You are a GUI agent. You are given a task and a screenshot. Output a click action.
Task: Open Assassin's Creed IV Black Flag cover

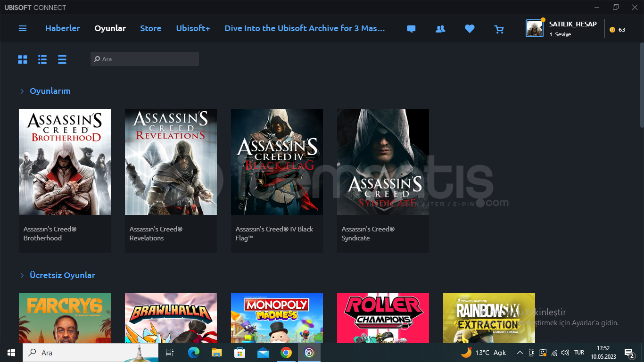277,162
